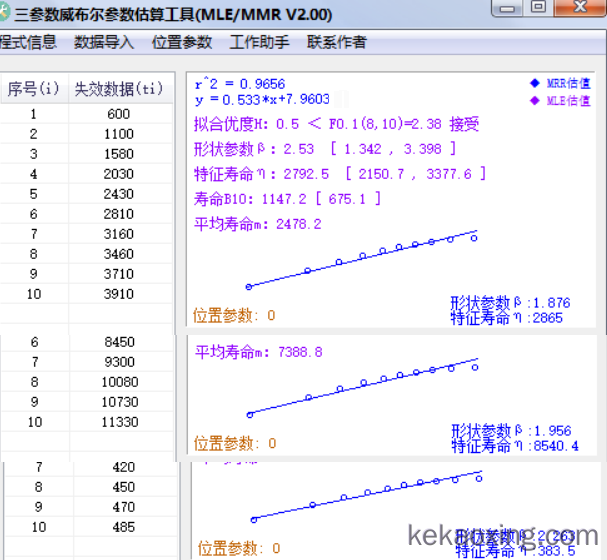Click the r^2 = 0.9656 text
Viewport: 607px width, 560px height.
click(x=240, y=84)
